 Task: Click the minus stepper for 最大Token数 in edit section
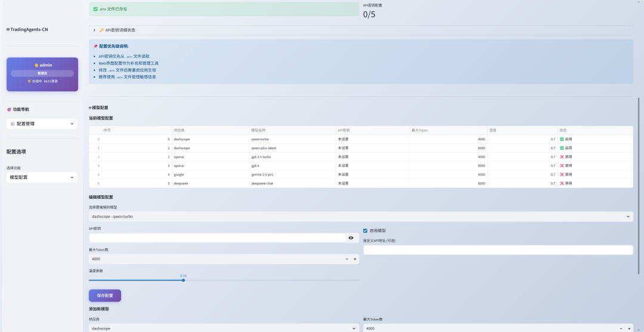(x=347, y=259)
